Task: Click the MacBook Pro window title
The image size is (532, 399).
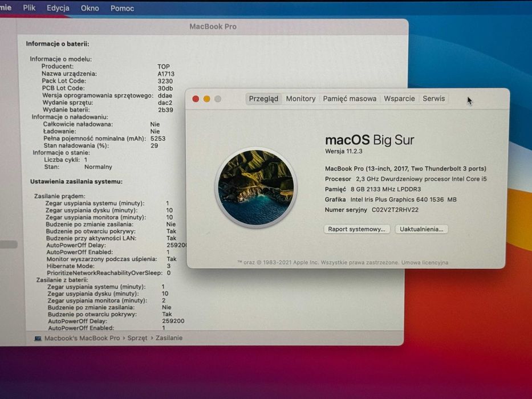Action: 213,26
